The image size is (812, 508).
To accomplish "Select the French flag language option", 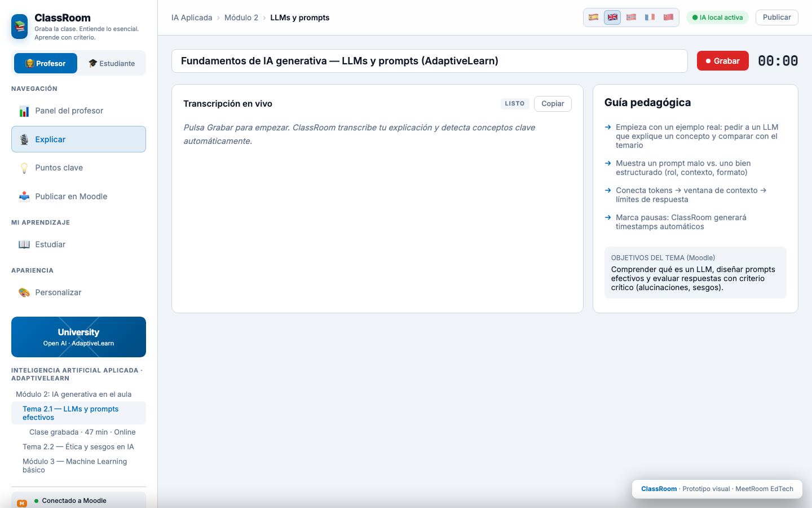I will (x=650, y=17).
